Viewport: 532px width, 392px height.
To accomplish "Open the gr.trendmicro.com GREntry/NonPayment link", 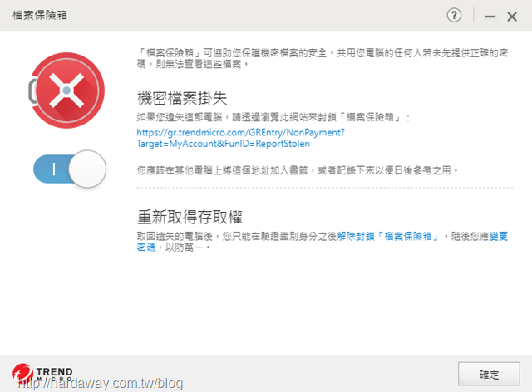I will (240, 138).
